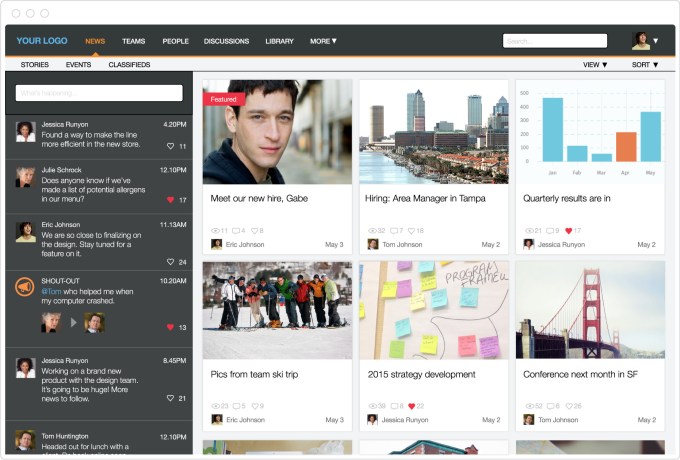
Task: Click Jessica Runyon avatar on Quarterly results story
Action: point(529,245)
